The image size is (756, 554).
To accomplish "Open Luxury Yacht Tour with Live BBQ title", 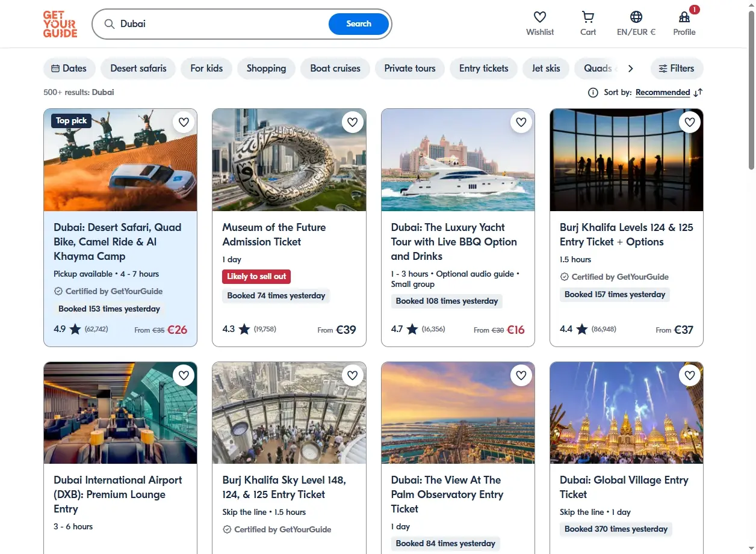I will 454,242.
